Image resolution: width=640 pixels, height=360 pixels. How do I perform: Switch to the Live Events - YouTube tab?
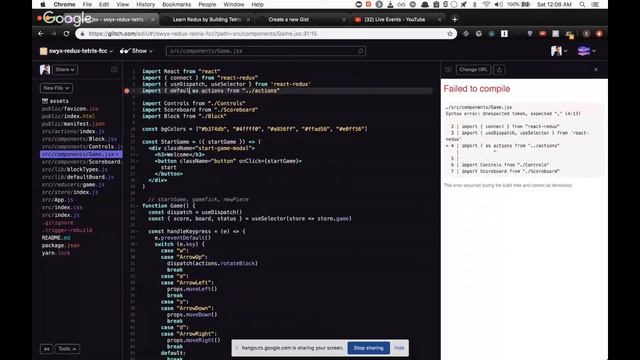point(398,20)
